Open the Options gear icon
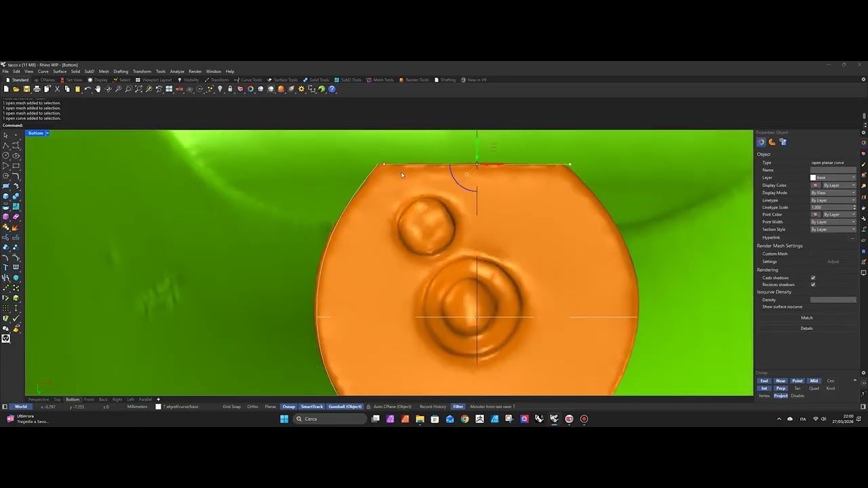Screen dimensions: 868x488 click(x=301, y=89)
